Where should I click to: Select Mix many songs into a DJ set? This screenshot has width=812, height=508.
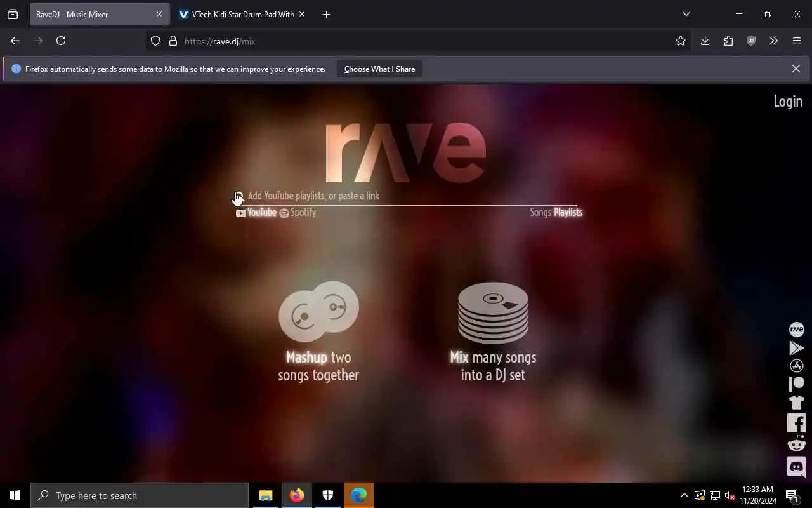493,331
